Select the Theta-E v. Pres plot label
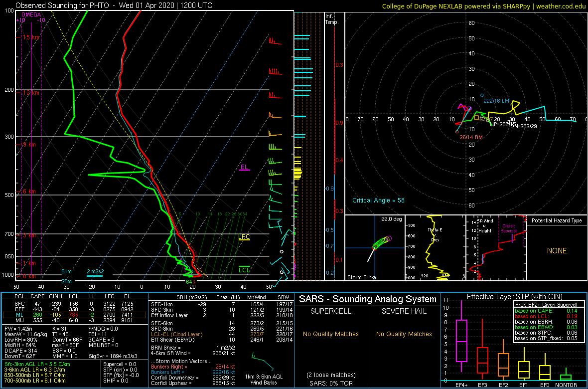 435,235
